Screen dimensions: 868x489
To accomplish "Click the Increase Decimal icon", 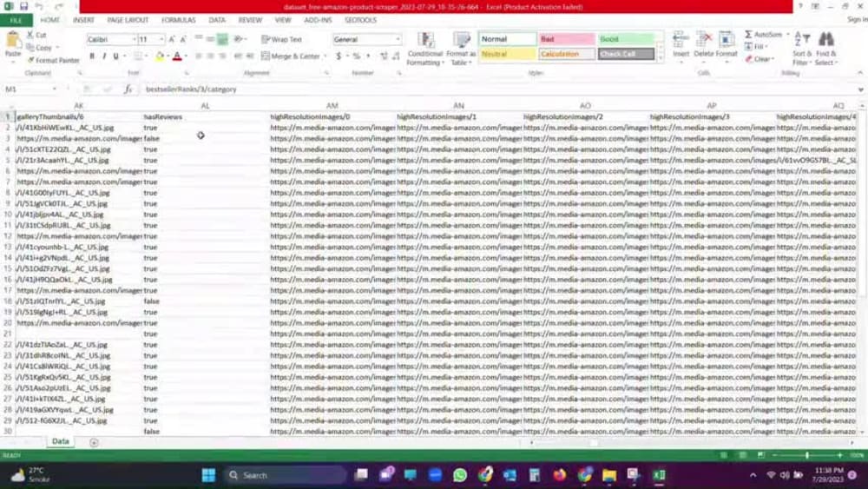I will [384, 56].
